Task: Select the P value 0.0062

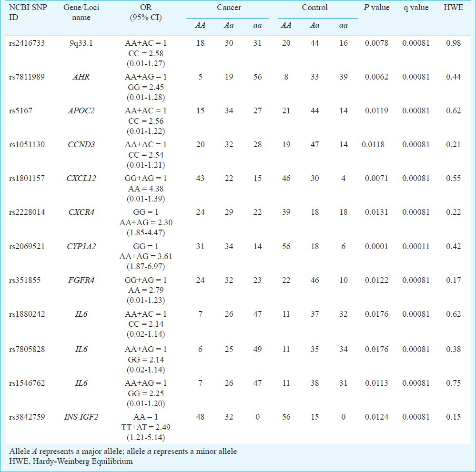Action: [376, 77]
